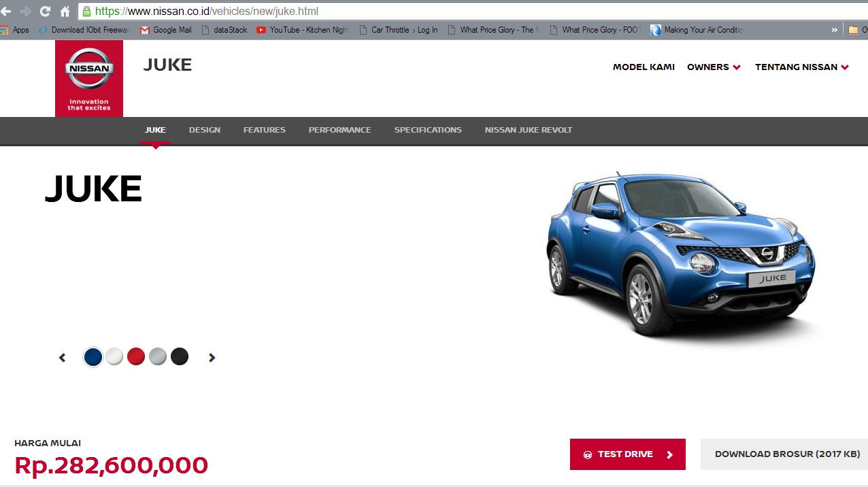The height and width of the screenshot is (487, 868).
Task: Click the browser back arrow
Action: click(5, 11)
